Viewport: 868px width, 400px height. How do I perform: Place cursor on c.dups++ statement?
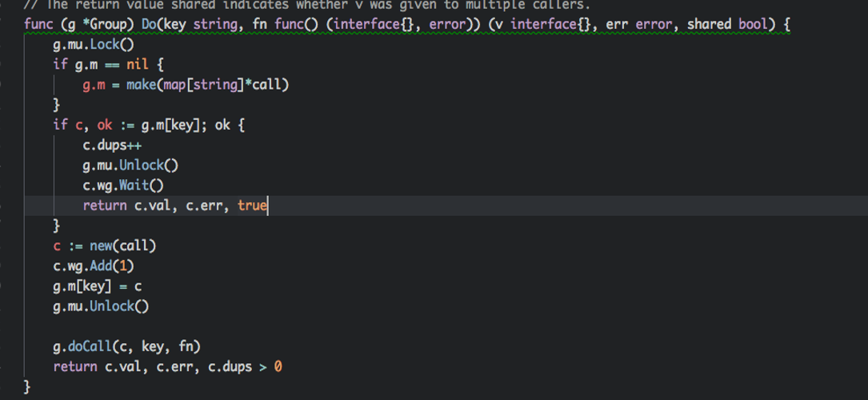click(111, 146)
